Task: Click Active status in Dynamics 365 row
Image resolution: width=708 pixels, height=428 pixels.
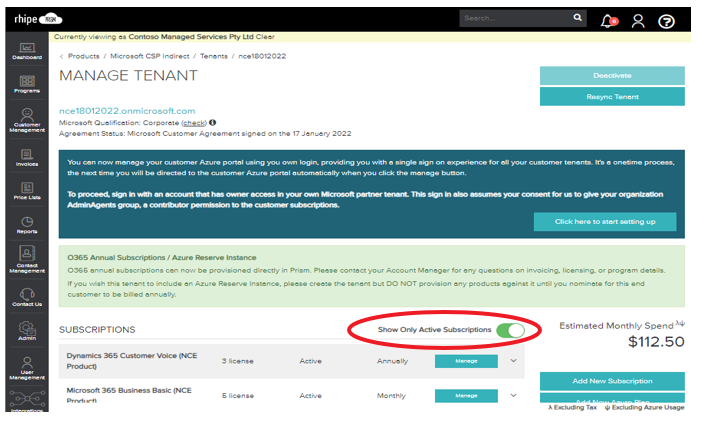Action: (x=311, y=361)
